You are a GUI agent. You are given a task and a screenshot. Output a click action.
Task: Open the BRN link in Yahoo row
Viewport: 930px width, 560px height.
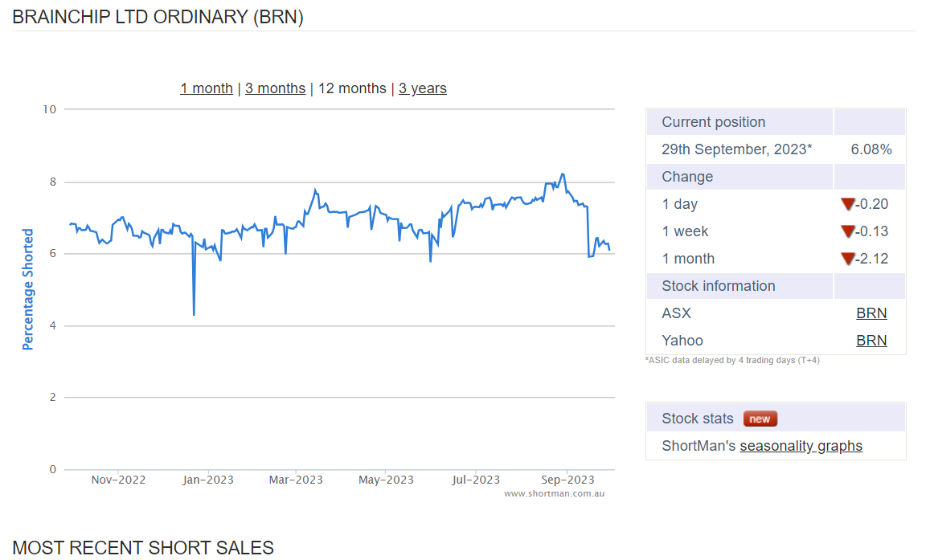(x=871, y=341)
